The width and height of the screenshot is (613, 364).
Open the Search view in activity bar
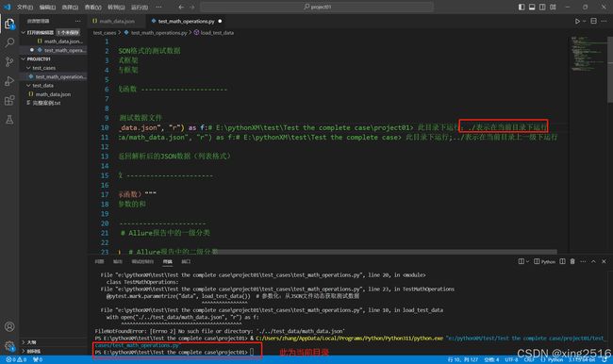pyautogui.click(x=9, y=42)
